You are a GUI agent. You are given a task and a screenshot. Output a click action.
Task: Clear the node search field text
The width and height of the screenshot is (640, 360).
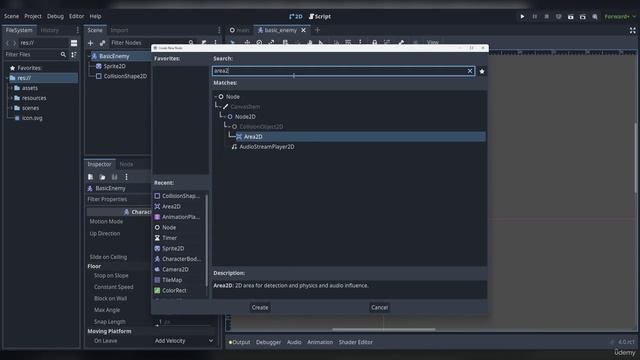[470, 71]
